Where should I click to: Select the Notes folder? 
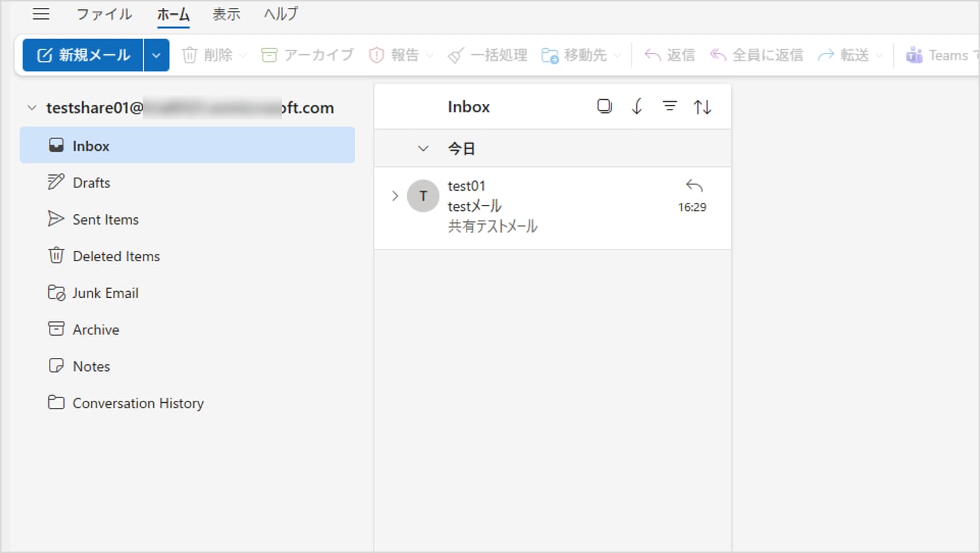pos(91,366)
